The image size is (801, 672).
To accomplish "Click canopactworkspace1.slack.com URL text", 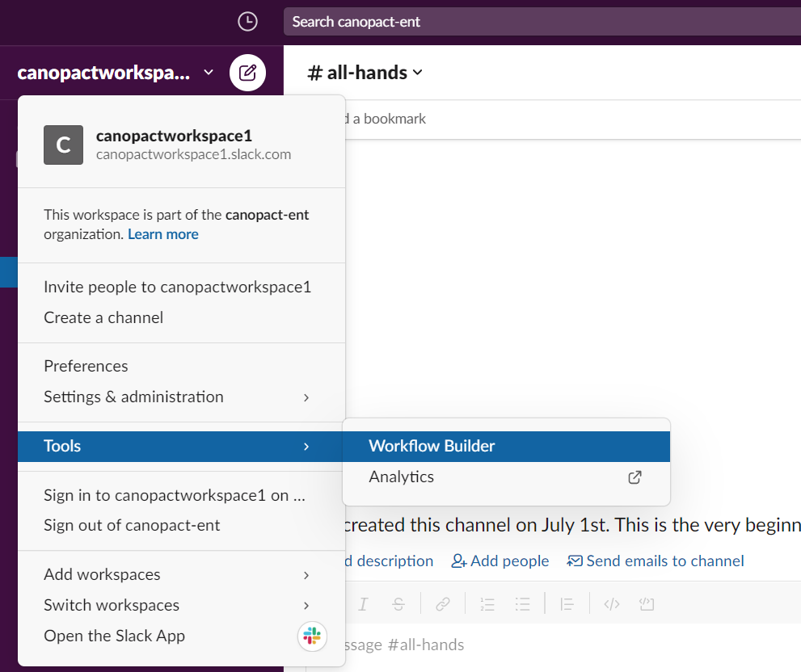I will pos(194,154).
